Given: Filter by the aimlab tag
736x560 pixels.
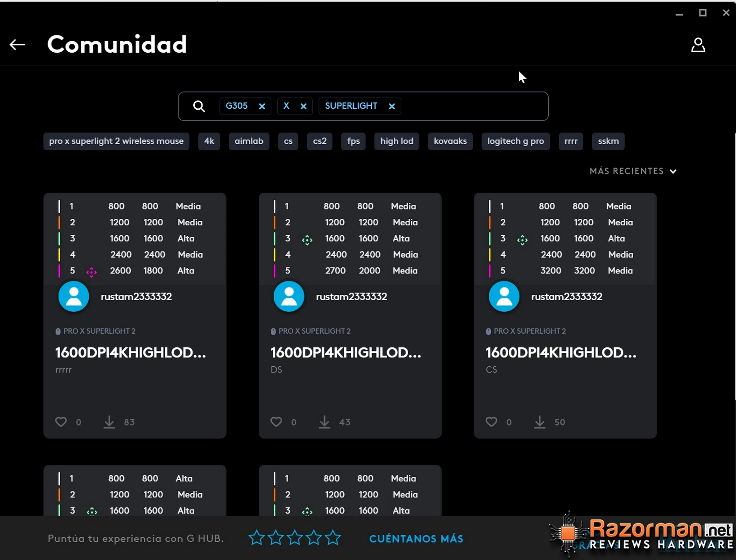Looking at the screenshot, I should [x=249, y=141].
